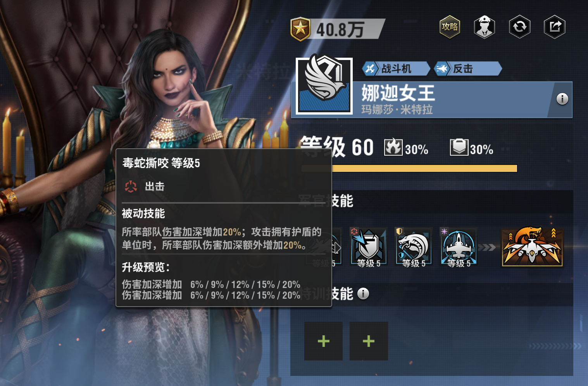Click the 反击 counterattack tag

(x=468, y=69)
